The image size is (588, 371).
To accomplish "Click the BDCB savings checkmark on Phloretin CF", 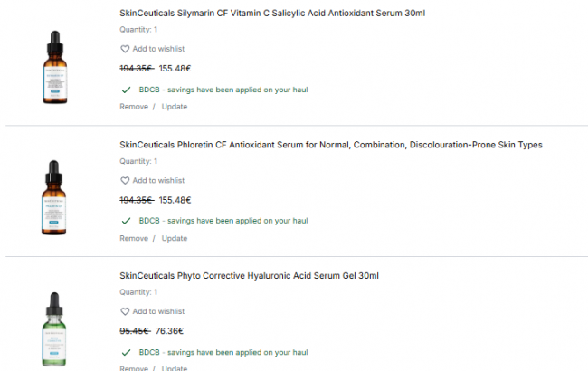I will point(125,221).
